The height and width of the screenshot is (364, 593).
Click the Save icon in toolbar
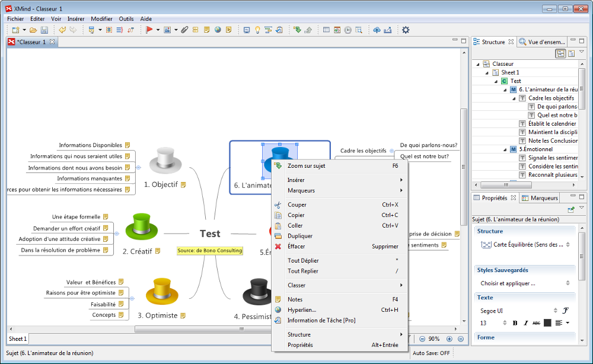[x=44, y=30]
